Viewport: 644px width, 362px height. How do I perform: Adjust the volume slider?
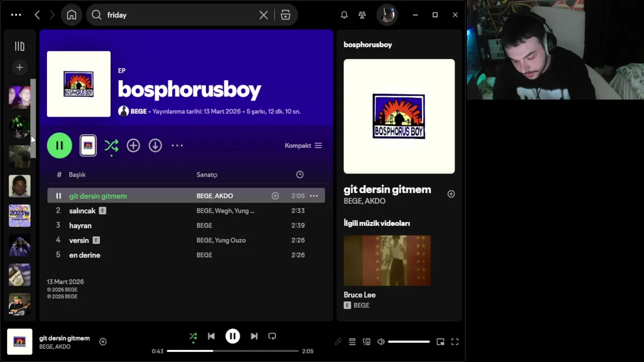[x=409, y=342]
